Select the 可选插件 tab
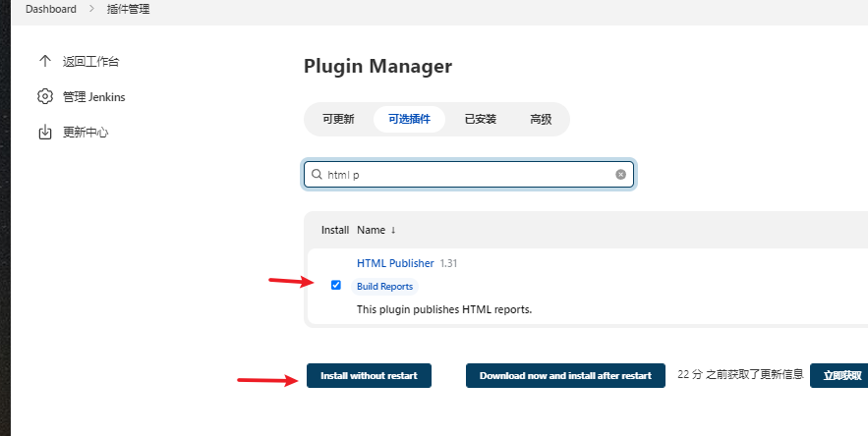 tap(409, 119)
